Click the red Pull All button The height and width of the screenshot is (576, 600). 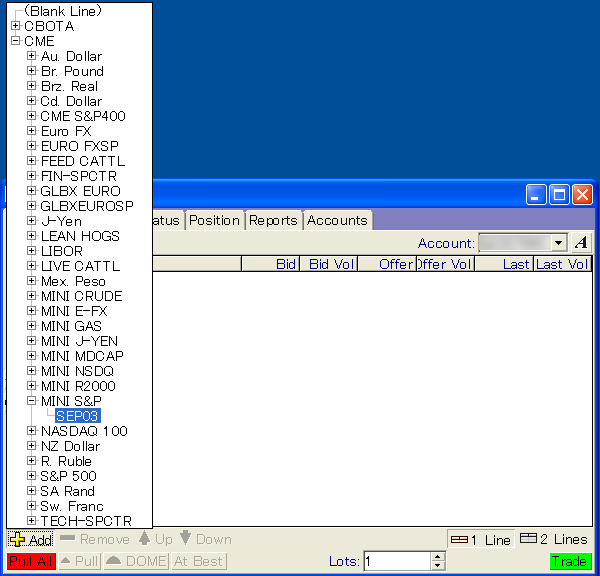point(31,561)
